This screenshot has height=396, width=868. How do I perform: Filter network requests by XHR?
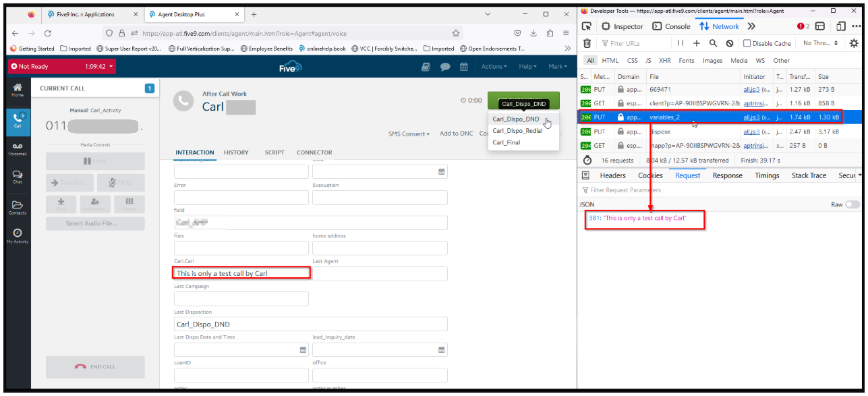(x=665, y=61)
